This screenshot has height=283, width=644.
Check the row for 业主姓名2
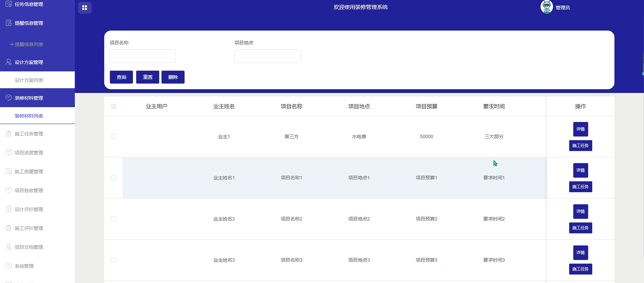pos(113,219)
